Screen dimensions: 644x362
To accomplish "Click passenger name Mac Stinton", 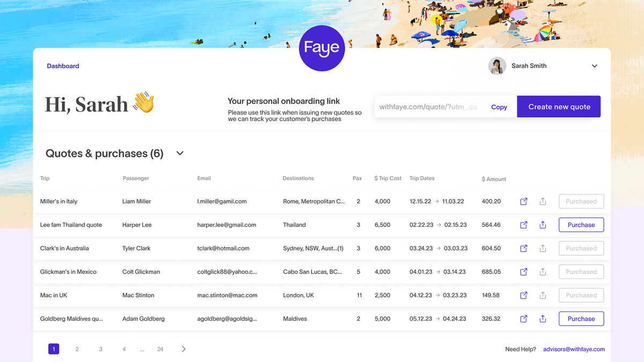I will pos(138,295).
